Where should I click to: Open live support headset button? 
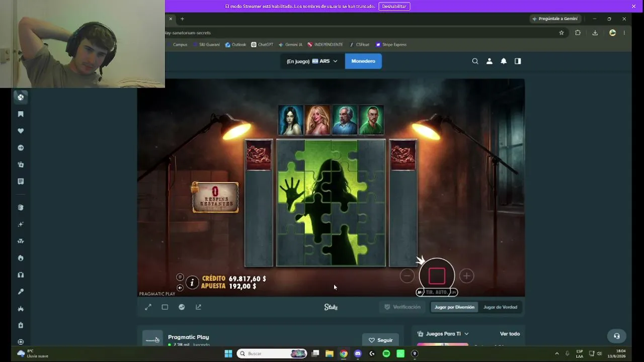[x=617, y=336]
